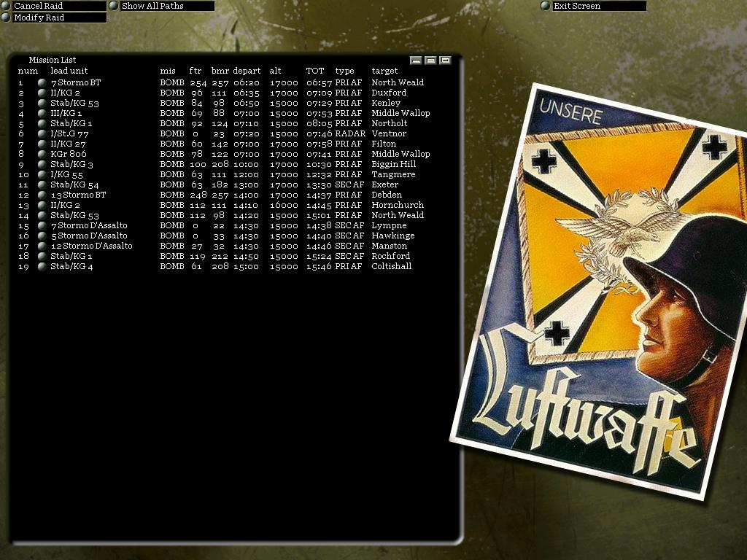Click the Show All Paths round indicator
The height and width of the screenshot is (560, 747).
[x=113, y=6]
